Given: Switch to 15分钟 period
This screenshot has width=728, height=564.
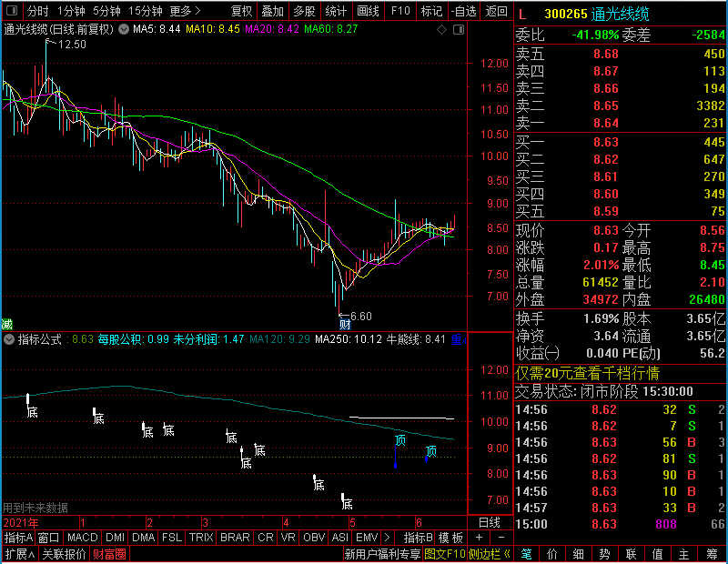Looking at the screenshot, I should pyautogui.click(x=146, y=11).
